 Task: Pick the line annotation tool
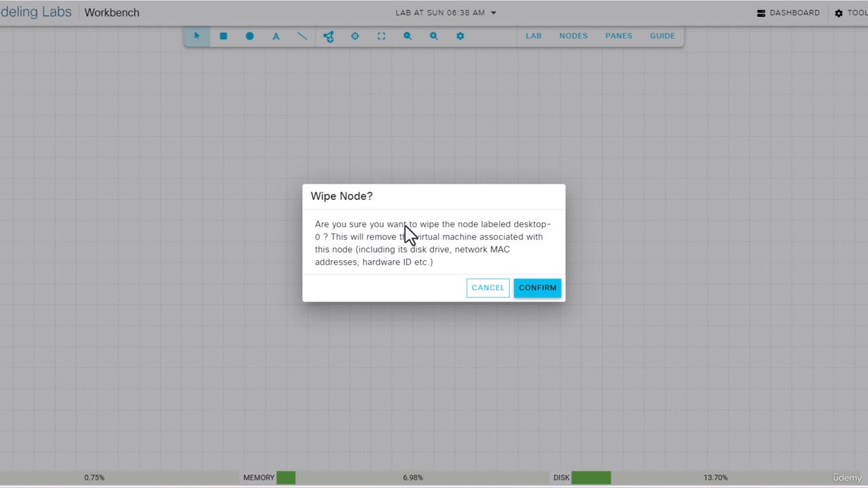point(302,36)
